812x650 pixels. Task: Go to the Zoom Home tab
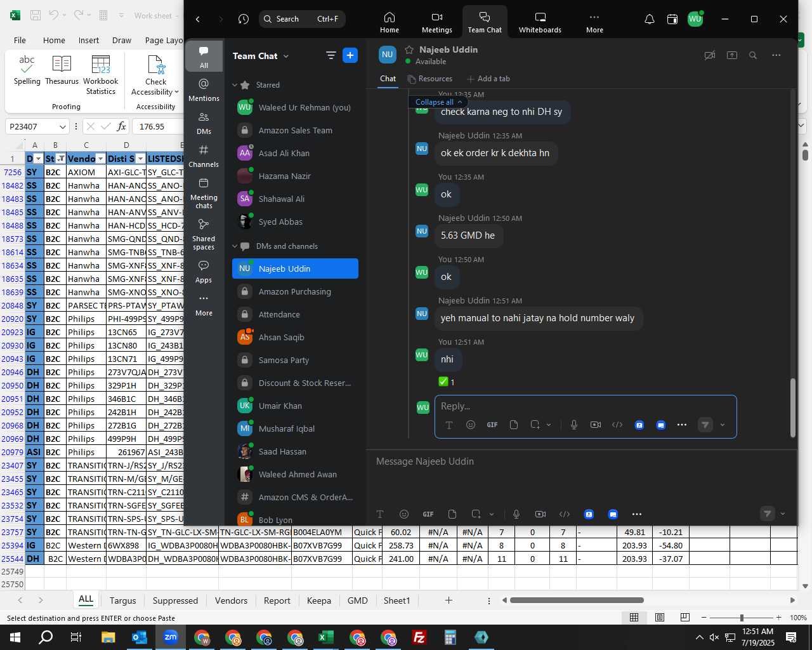click(x=390, y=22)
